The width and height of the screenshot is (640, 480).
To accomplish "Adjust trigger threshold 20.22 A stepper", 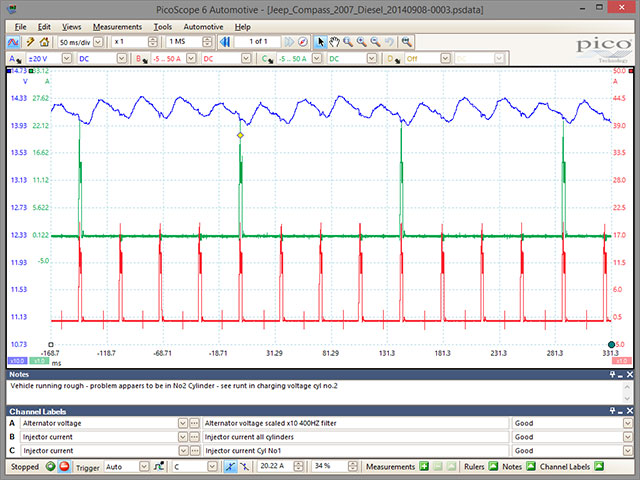I will click(x=299, y=467).
